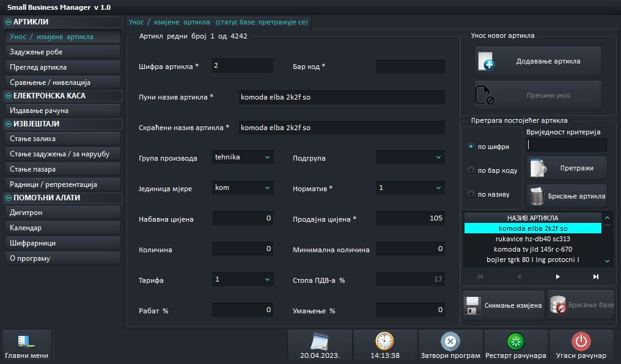Open Унос / измјене артикла menu item

pos(63,37)
